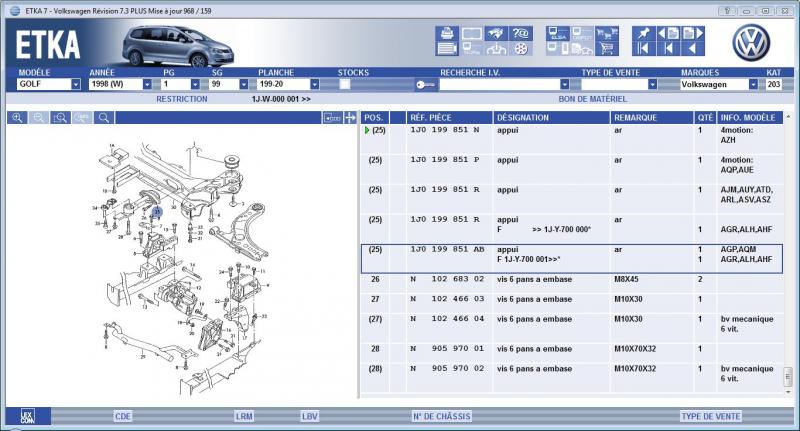Select part N 102 683 02 row
This screenshot has height=431, width=800.
(571, 284)
